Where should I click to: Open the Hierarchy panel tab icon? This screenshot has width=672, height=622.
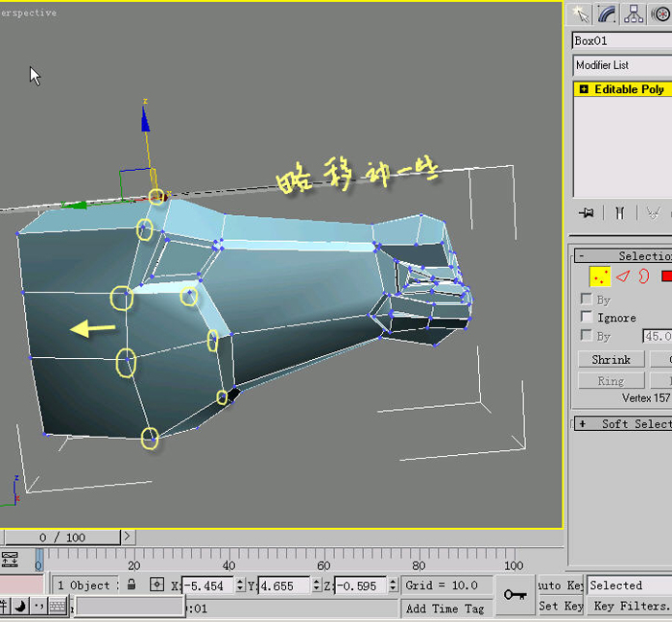point(634,14)
